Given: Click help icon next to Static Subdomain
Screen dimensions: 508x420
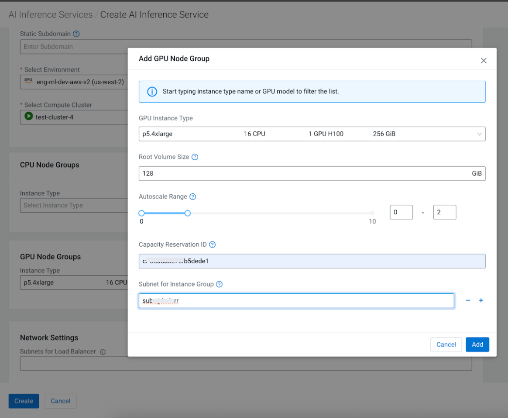Looking at the screenshot, I should (76, 34).
